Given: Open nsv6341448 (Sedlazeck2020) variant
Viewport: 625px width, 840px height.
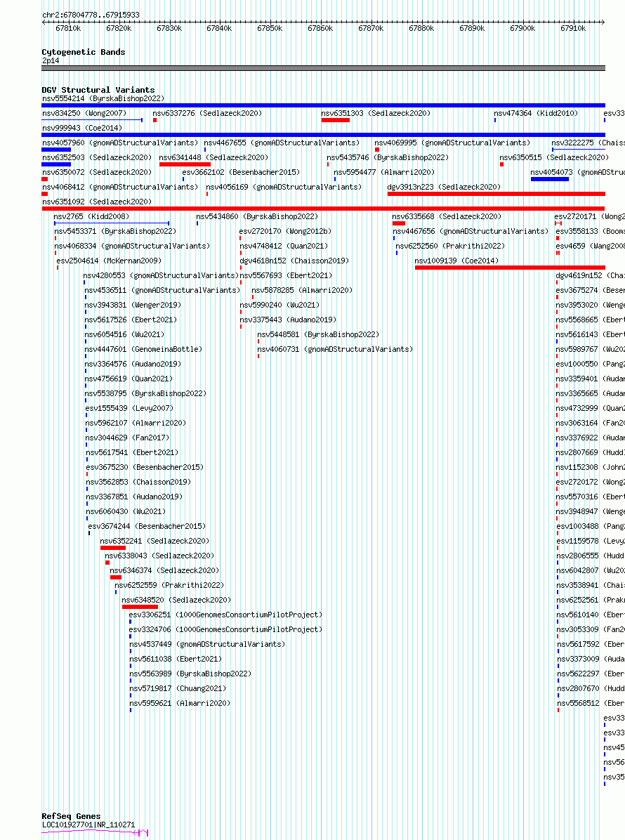Looking at the screenshot, I should click(213, 157).
